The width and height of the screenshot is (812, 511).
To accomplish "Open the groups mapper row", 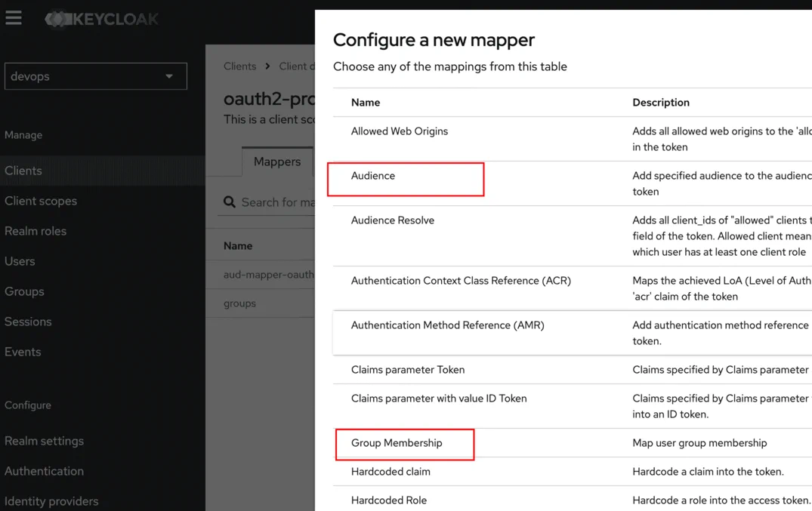I will tap(240, 303).
